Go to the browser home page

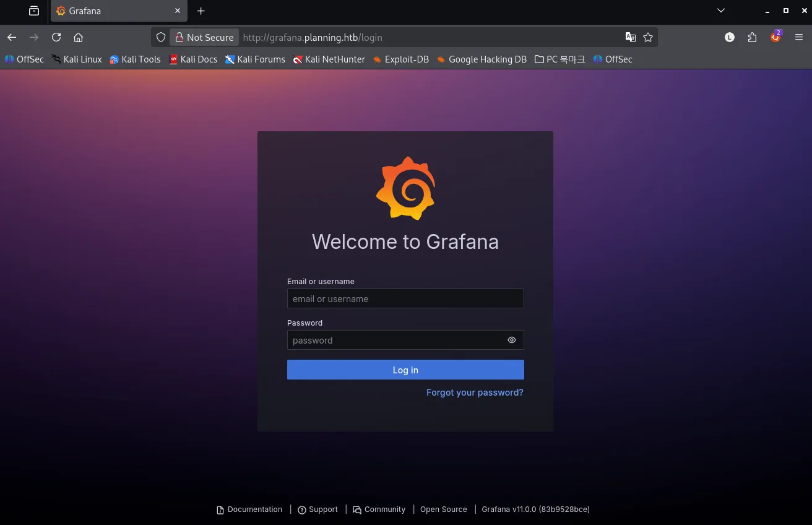click(78, 37)
